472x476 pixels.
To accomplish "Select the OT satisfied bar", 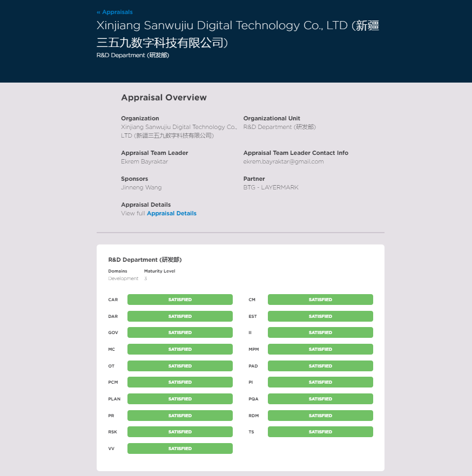I will point(180,366).
